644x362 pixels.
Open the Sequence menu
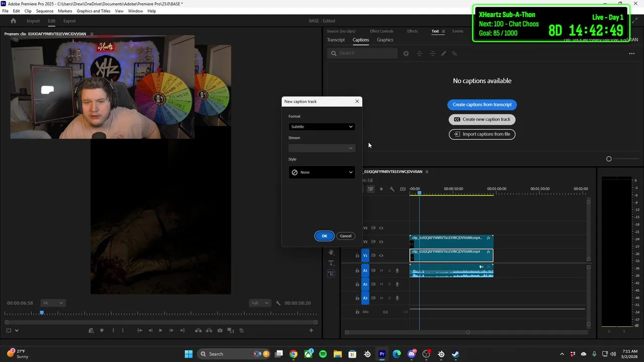45,11
